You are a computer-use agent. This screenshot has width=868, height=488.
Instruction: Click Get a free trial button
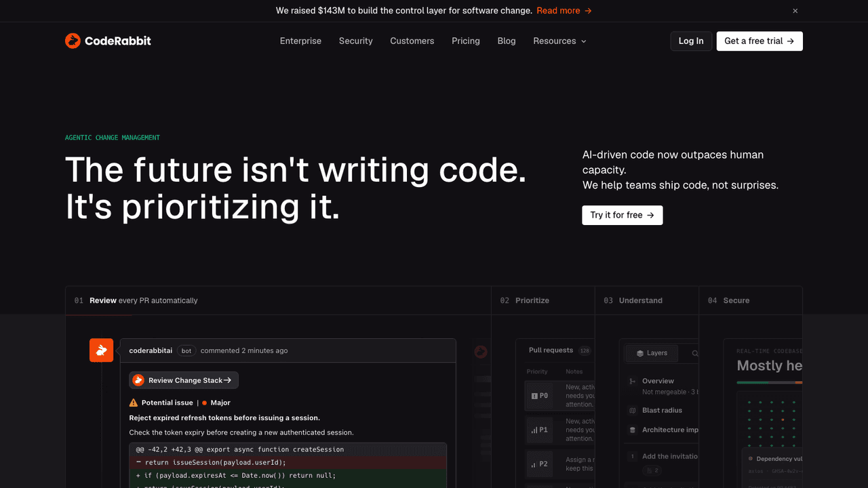coord(759,41)
